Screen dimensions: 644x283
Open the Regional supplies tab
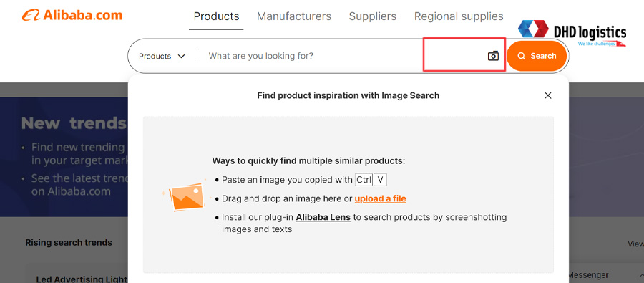click(x=459, y=16)
